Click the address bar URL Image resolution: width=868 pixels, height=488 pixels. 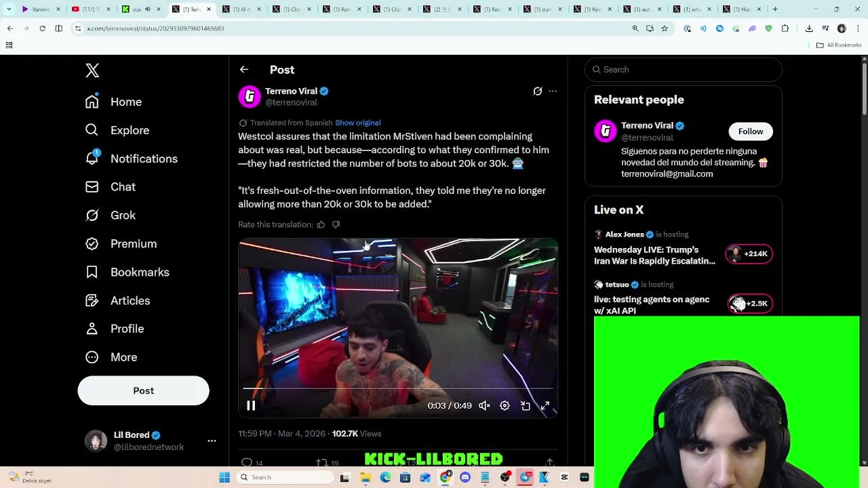coord(155,28)
